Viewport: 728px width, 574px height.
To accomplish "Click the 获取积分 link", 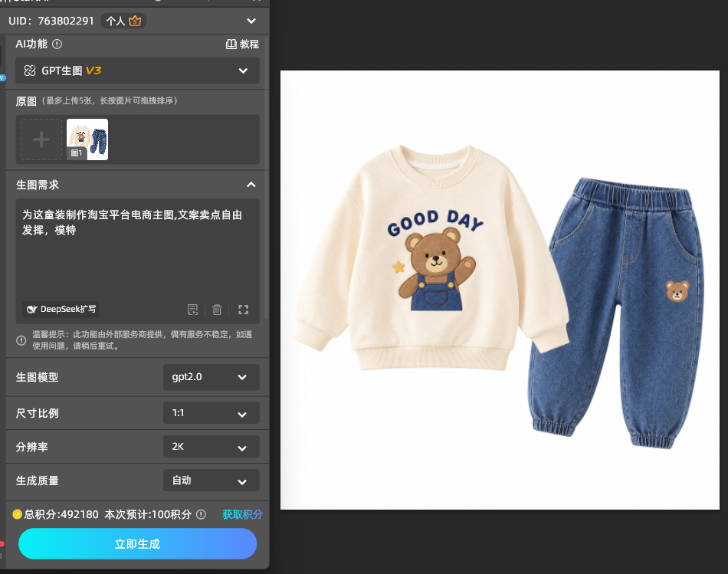I will point(242,514).
